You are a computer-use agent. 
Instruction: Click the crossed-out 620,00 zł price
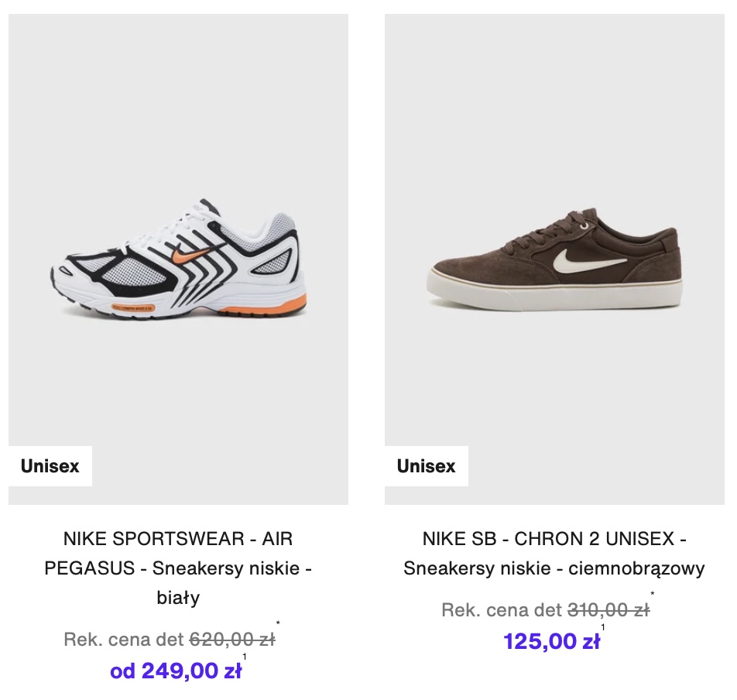[232, 640]
